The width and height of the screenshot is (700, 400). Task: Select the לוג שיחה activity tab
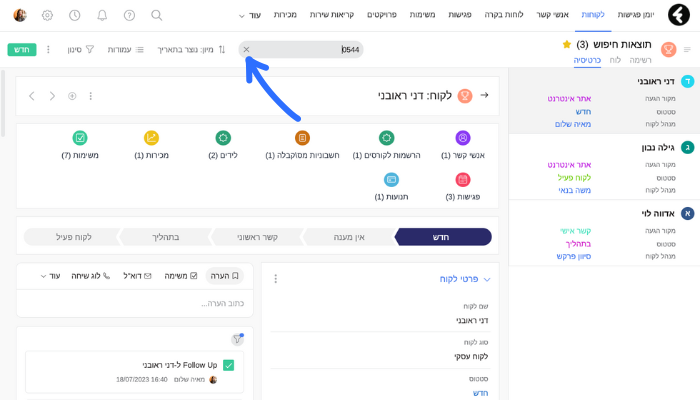pos(91,276)
